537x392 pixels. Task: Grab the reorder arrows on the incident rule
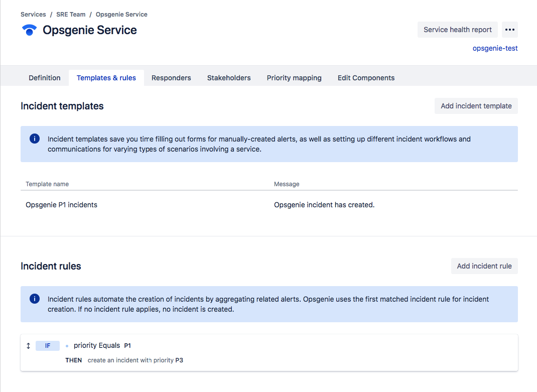(28, 346)
